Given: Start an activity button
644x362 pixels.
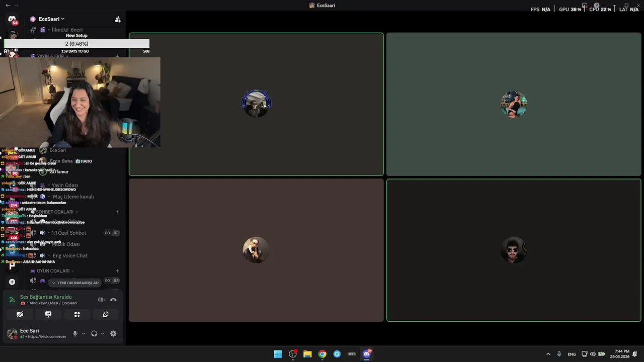Looking at the screenshot, I should coord(77,314).
